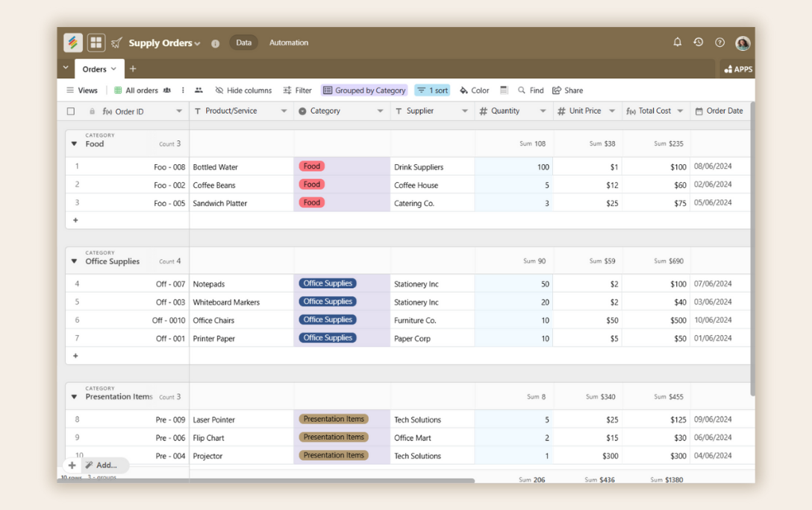Select the row checkbox in the header

tap(71, 111)
